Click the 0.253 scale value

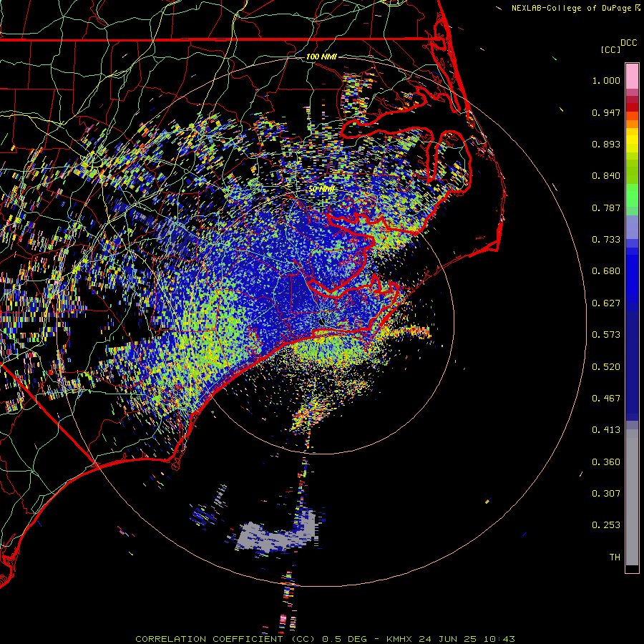click(606, 525)
